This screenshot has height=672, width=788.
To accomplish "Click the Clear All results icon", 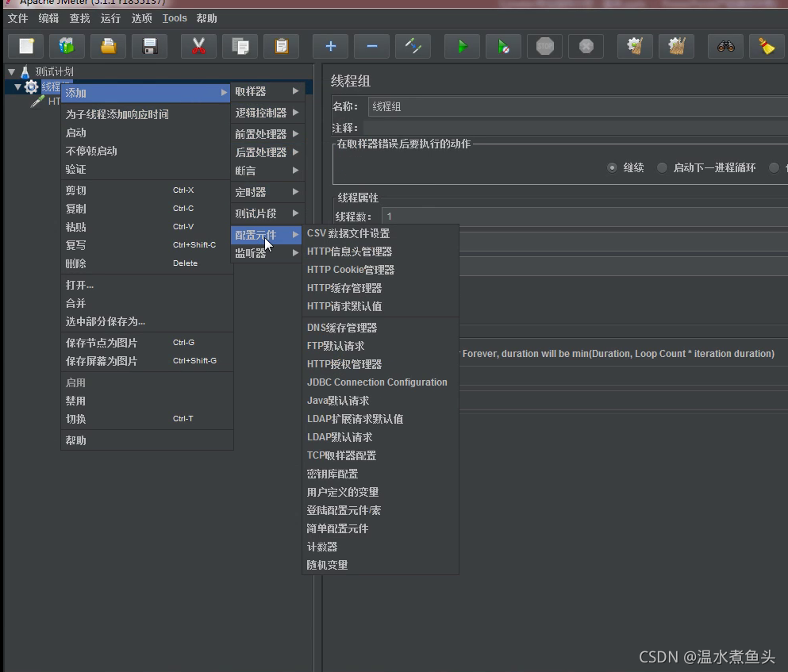I will click(x=676, y=46).
